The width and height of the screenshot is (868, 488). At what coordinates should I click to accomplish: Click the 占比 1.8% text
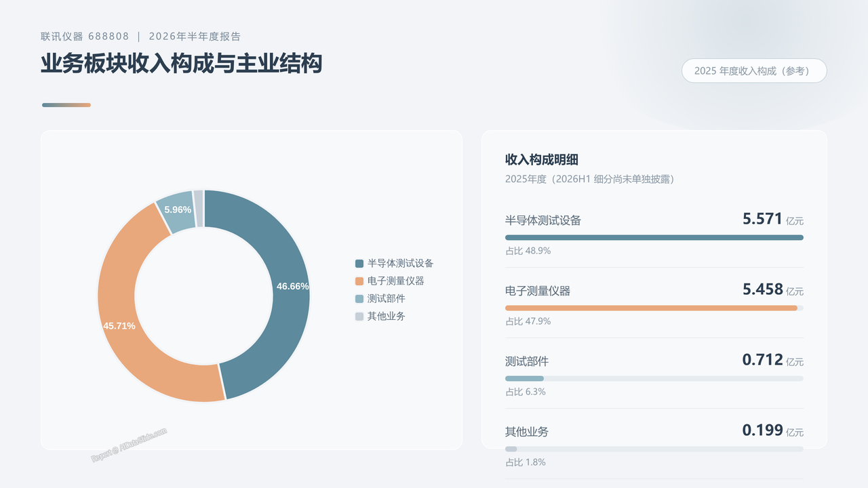coord(526,462)
